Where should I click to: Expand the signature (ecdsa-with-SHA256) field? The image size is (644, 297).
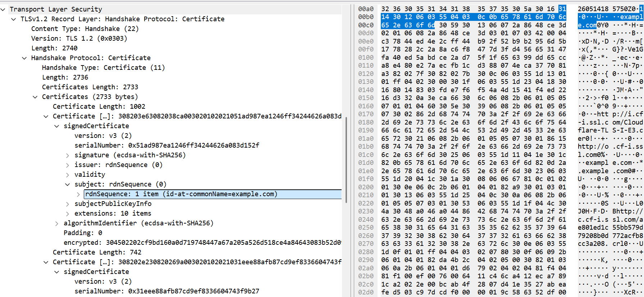[x=68, y=155]
